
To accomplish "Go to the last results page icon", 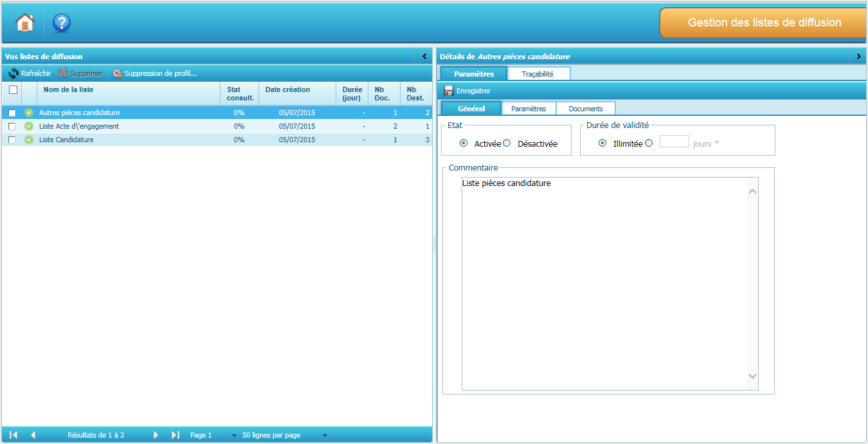I will pyautogui.click(x=176, y=435).
